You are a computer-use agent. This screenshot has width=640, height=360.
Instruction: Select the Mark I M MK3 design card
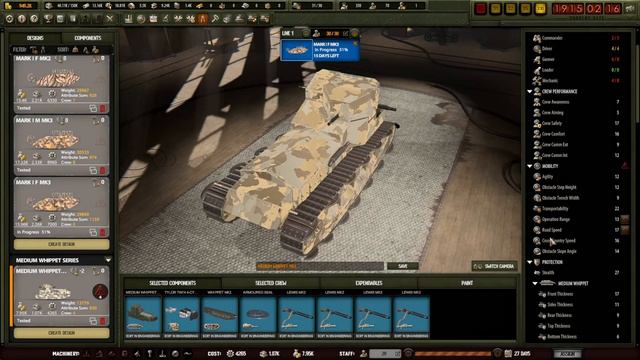[61, 145]
